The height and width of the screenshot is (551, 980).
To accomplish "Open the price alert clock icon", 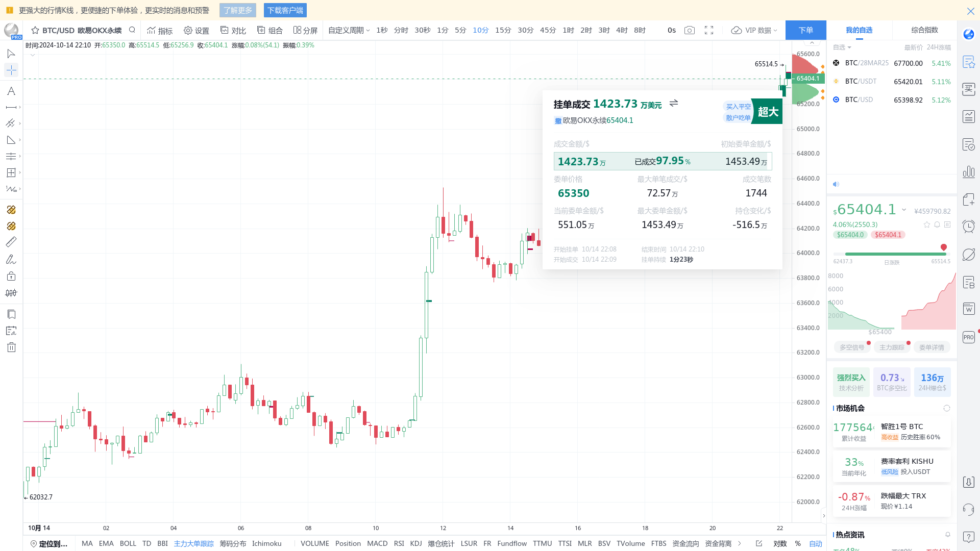I will pos(969,226).
